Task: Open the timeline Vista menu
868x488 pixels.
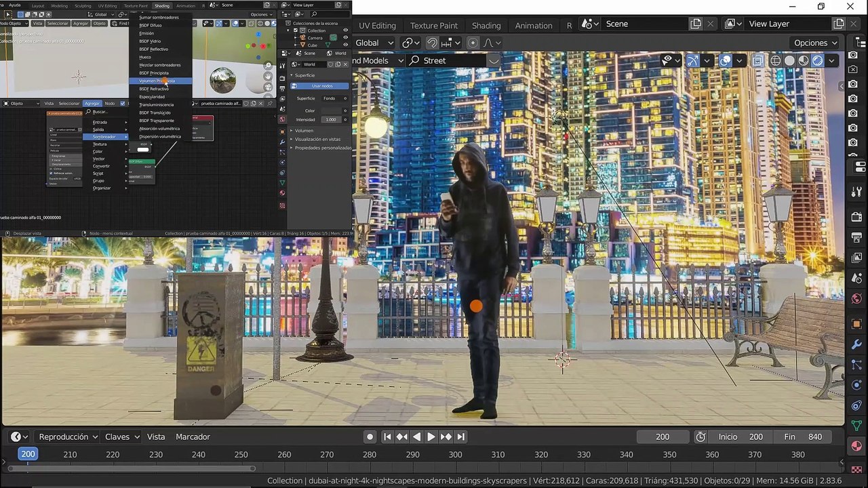Action: click(x=156, y=437)
